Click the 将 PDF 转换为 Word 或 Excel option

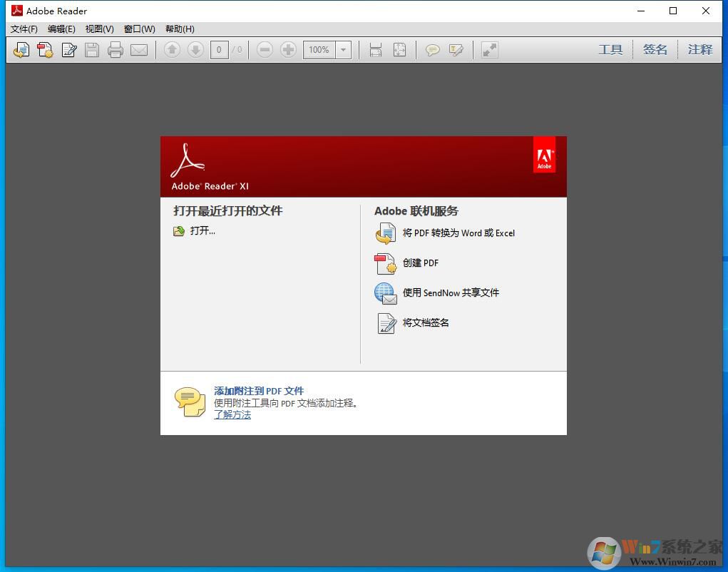(x=459, y=233)
